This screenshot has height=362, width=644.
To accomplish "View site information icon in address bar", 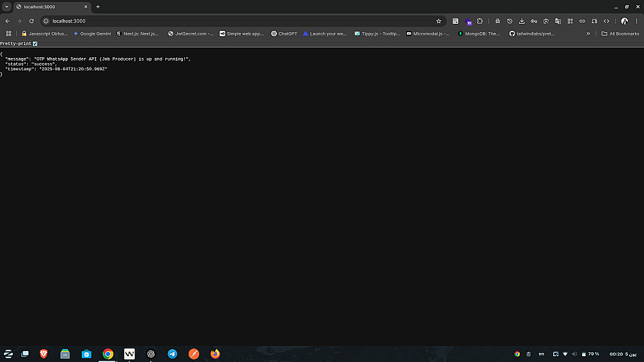I will [46, 21].
